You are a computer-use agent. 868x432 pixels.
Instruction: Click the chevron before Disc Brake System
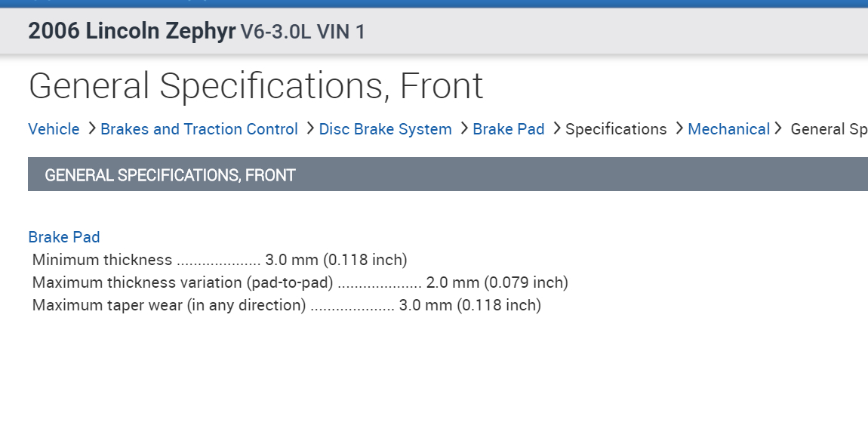310,128
